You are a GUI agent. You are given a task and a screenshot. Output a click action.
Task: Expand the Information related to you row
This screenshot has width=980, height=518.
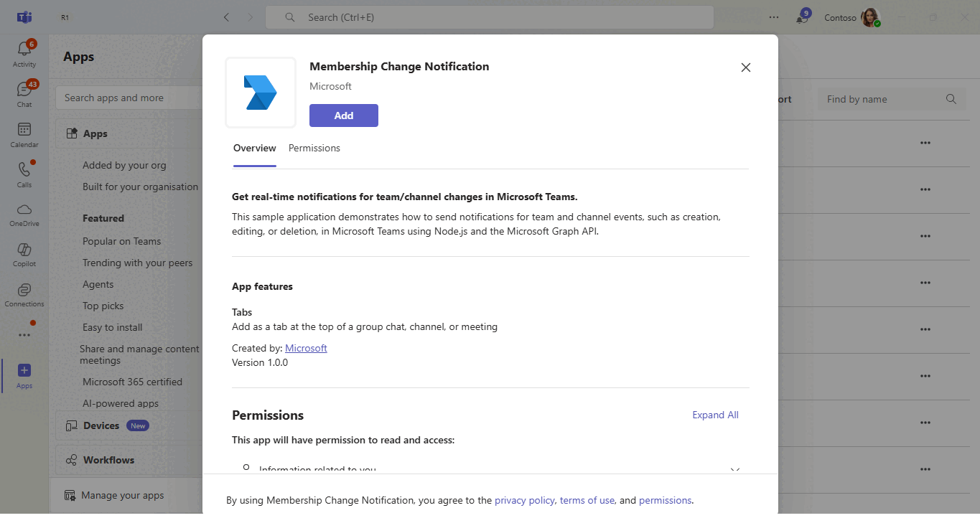(x=490, y=470)
